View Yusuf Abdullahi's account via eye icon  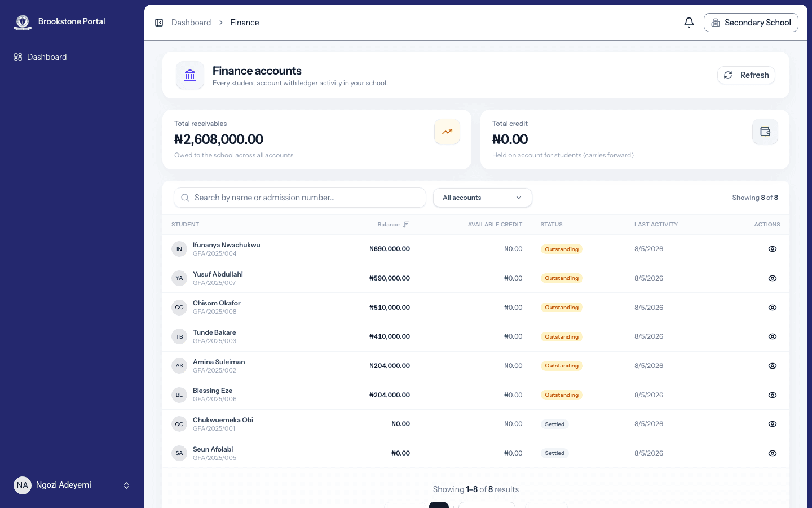pyautogui.click(x=773, y=278)
